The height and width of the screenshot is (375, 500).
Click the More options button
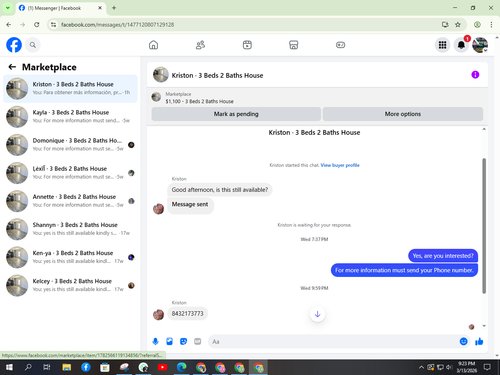[x=403, y=114]
